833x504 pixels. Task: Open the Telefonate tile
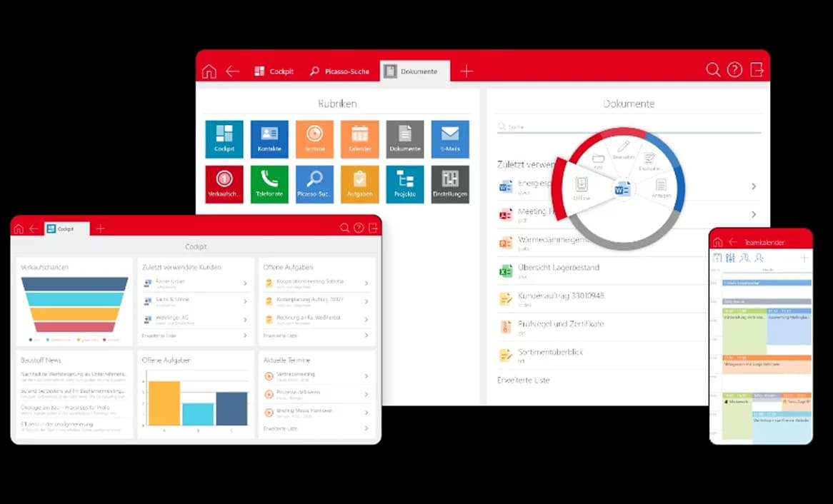point(269,183)
